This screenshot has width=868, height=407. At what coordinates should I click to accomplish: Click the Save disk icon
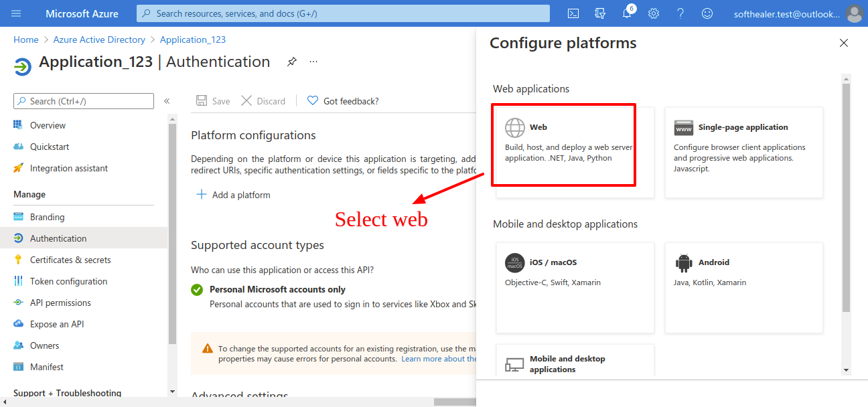(x=201, y=100)
